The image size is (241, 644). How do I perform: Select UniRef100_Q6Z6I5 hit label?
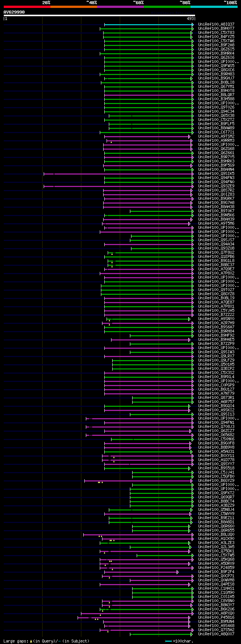pyautogui.click(x=216, y=49)
